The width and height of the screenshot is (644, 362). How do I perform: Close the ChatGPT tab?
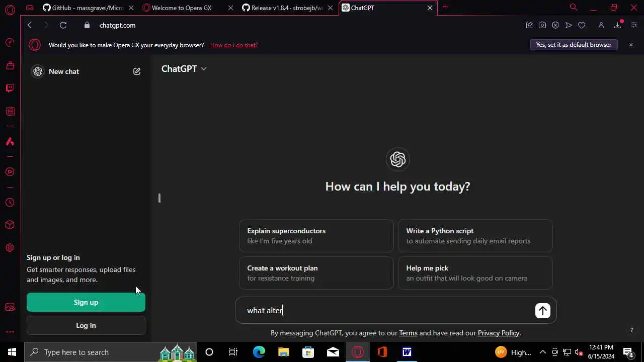430,8
